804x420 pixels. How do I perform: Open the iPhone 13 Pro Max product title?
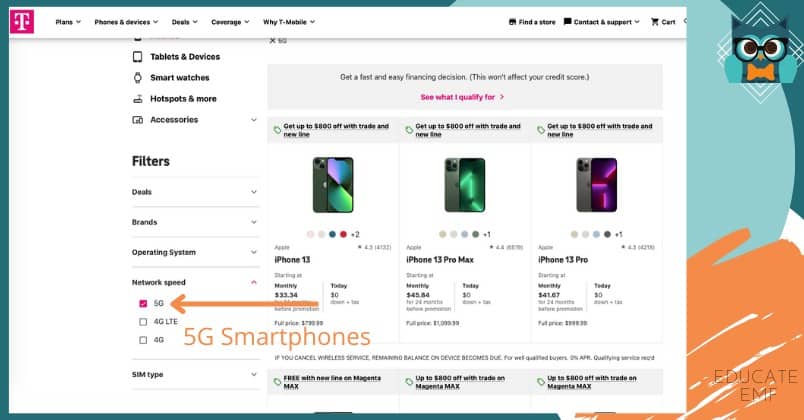pyautogui.click(x=440, y=260)
